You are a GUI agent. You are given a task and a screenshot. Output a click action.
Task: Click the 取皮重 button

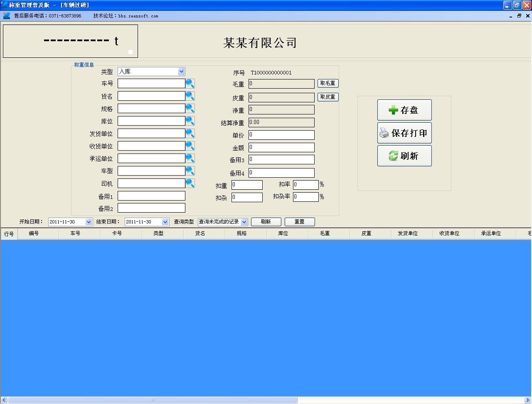pyautogui.click(x=328, y=97)
